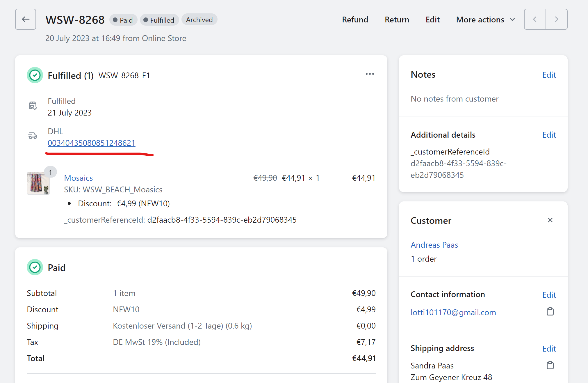This screenshot has width=588, height=383.
Task: Open the Mosaics product link
Action: [78, 178]
